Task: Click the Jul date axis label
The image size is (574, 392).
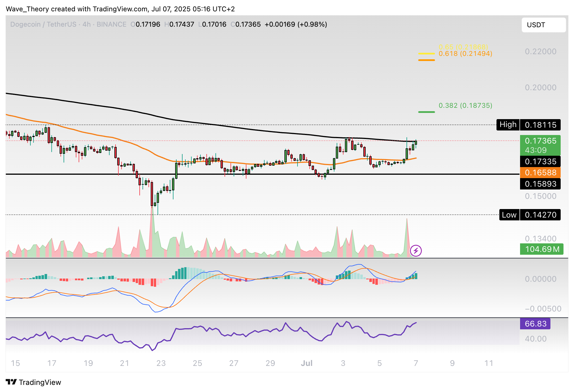Action: (x=307, y=363)
